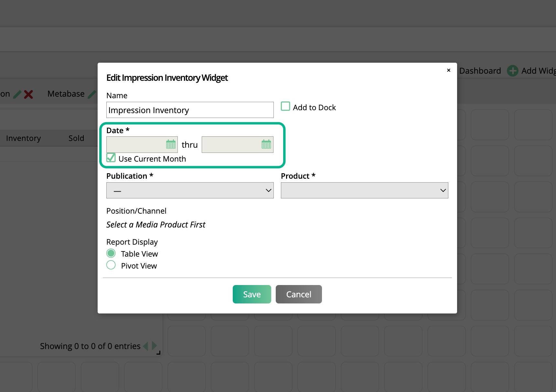Expand the Product dropdown
The image size is (556, 392).
pos(364,190)
